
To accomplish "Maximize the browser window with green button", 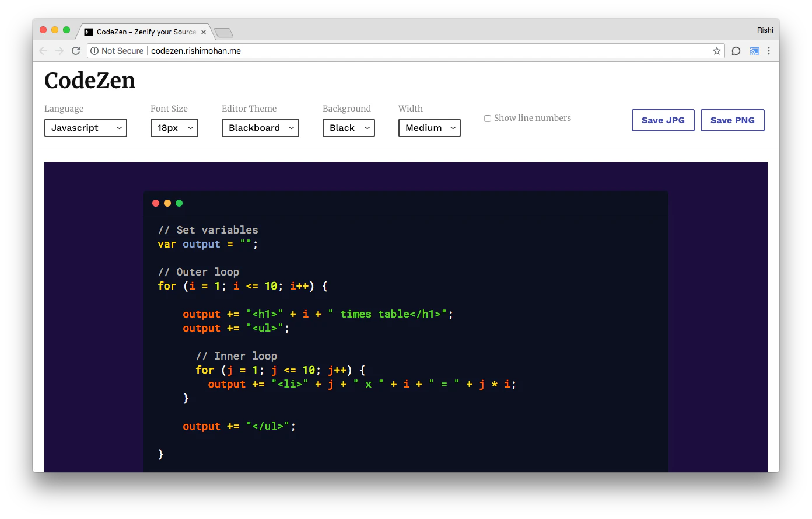I will [x=66, y=30].
